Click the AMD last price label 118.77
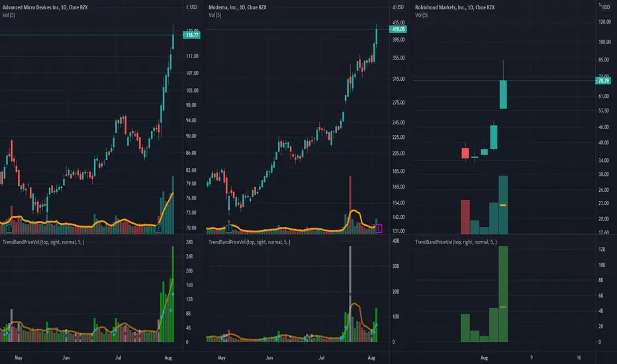Screen dimensions: 617x364 click(191, 35)
